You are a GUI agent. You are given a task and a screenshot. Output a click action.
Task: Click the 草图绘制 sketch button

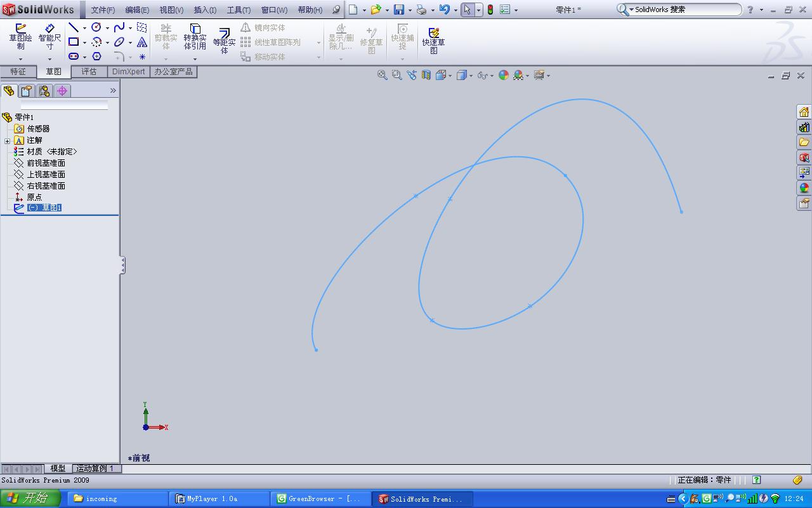pyautogui.click(x=20, y=37)
